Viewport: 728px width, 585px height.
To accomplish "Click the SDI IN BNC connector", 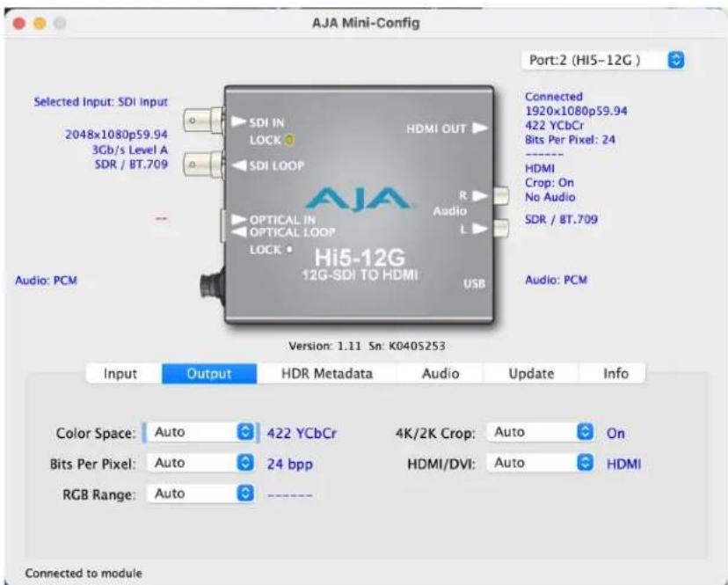I will point(203,121).
